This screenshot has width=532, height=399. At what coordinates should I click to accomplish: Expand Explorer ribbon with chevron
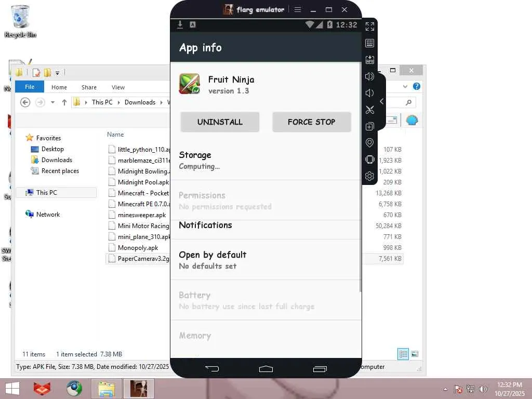(x=405, y=87)
